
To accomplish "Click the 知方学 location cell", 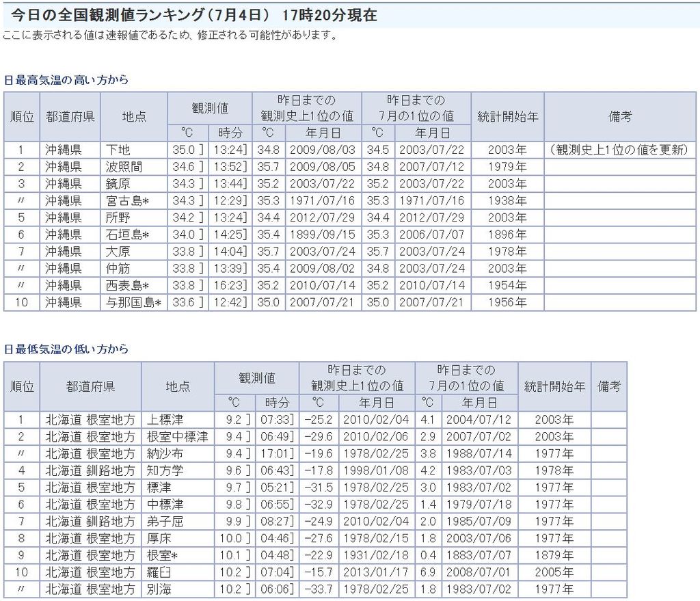I will pyautogui.click(x=165, y=470).
